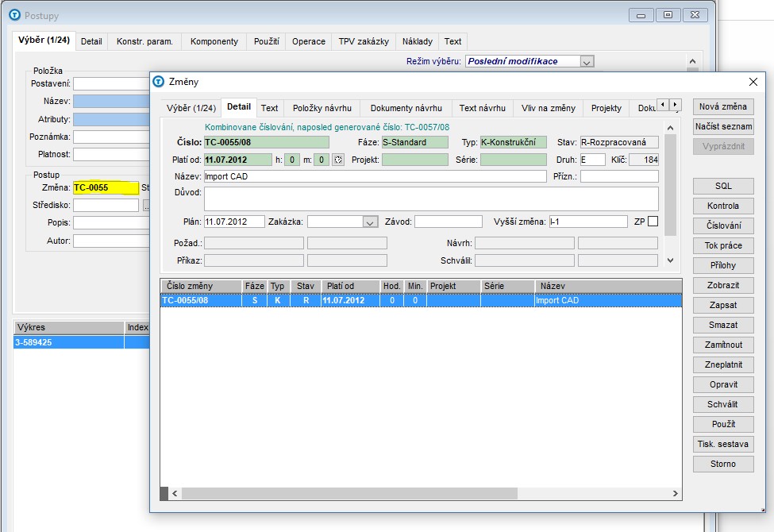Viewport: 774px width, 532px height.
Task: Open Projekty tab
Action: tap(606, 108)
